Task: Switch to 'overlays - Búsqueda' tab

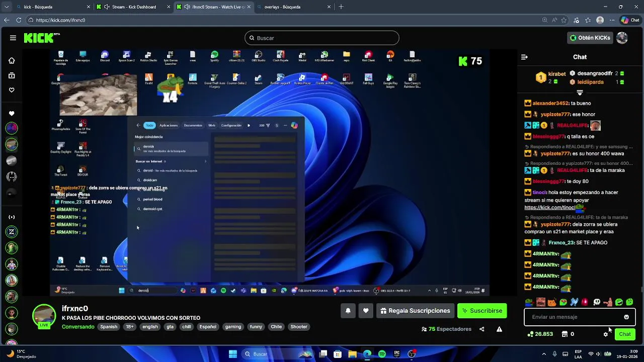Action: click(293, 7)
